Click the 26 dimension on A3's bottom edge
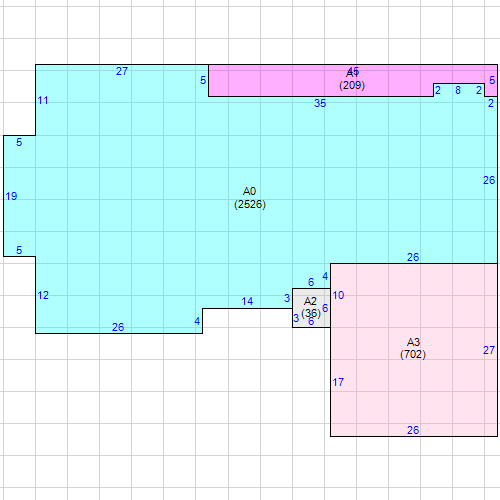 [413, 430]
